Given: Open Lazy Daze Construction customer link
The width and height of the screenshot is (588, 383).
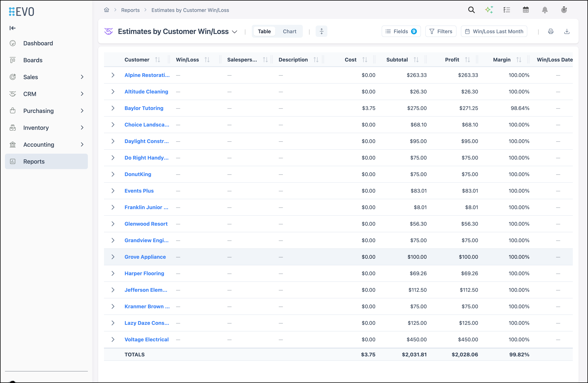Looking at the screenshot, I should click(x=147, y=323).
